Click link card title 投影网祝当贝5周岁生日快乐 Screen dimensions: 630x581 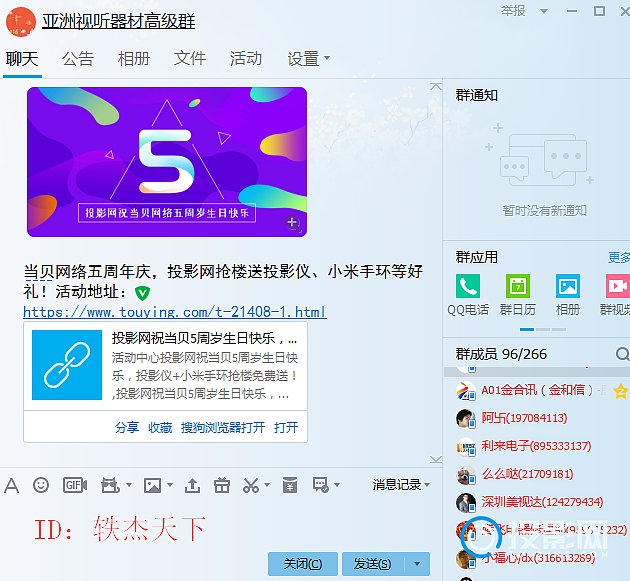pyautogui.click(x=205, y=338)
